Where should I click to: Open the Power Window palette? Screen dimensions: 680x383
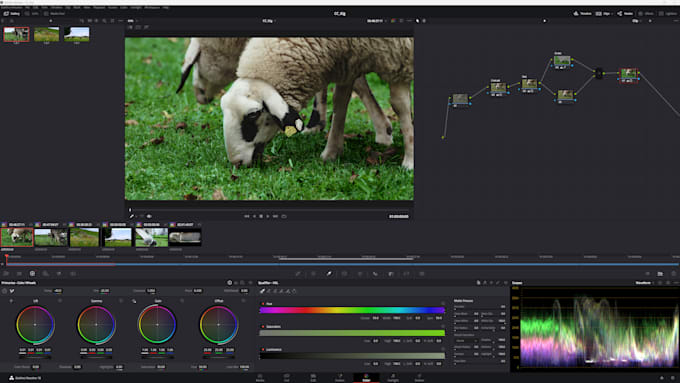(344, 274)
